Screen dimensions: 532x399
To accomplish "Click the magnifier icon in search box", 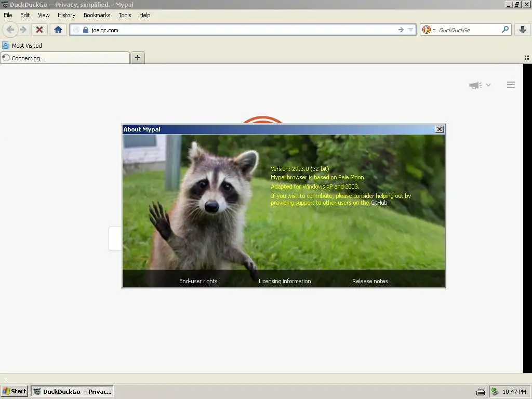I will point(505,30).
